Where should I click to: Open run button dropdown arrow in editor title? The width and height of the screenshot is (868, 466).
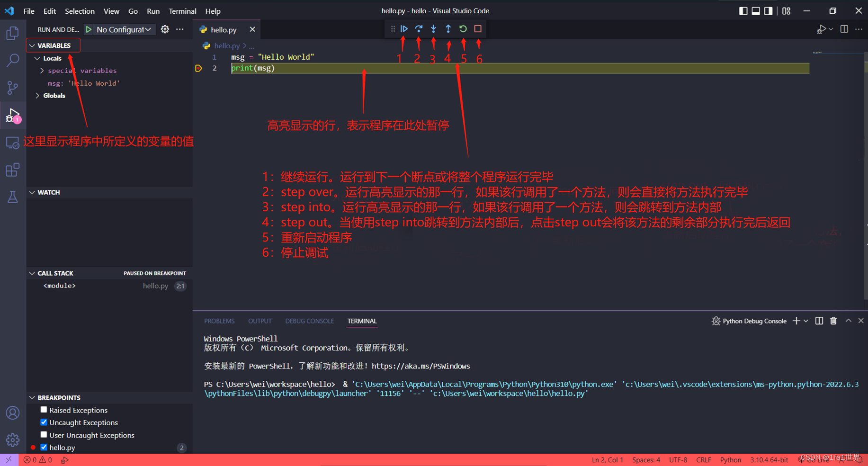pos(831,29)
